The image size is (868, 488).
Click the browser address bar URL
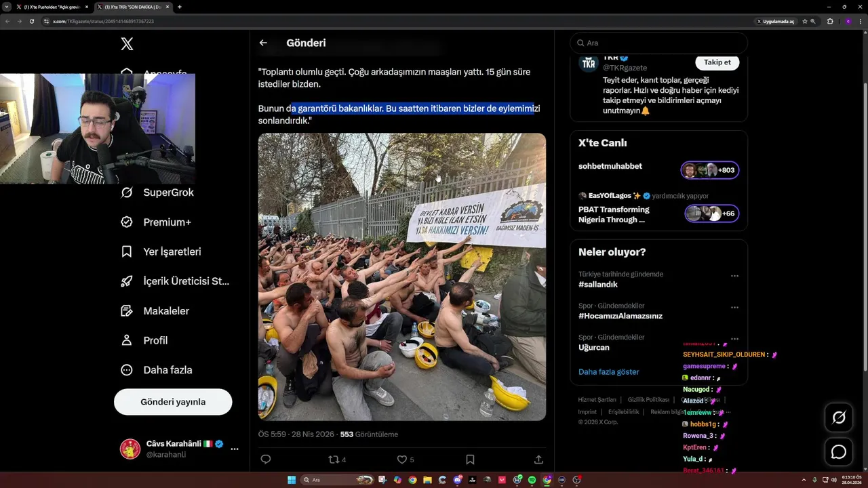click(x=103, y=21)
